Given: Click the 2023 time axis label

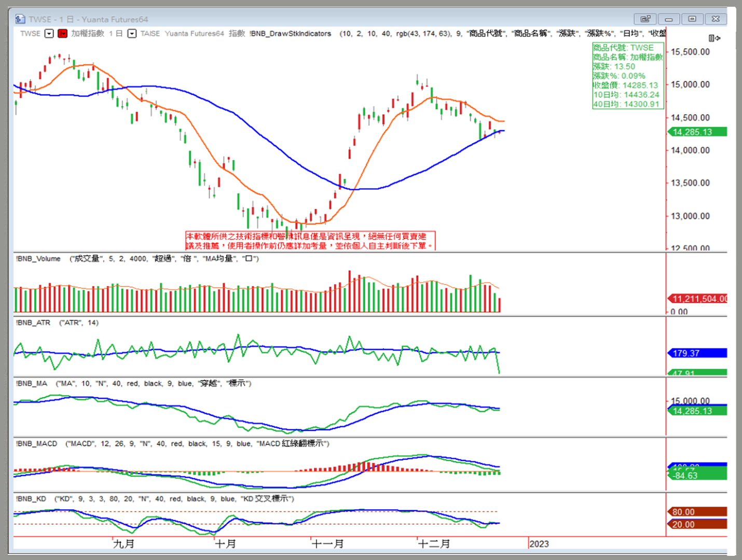Looking at the screenshot, I should coord(539,544).
